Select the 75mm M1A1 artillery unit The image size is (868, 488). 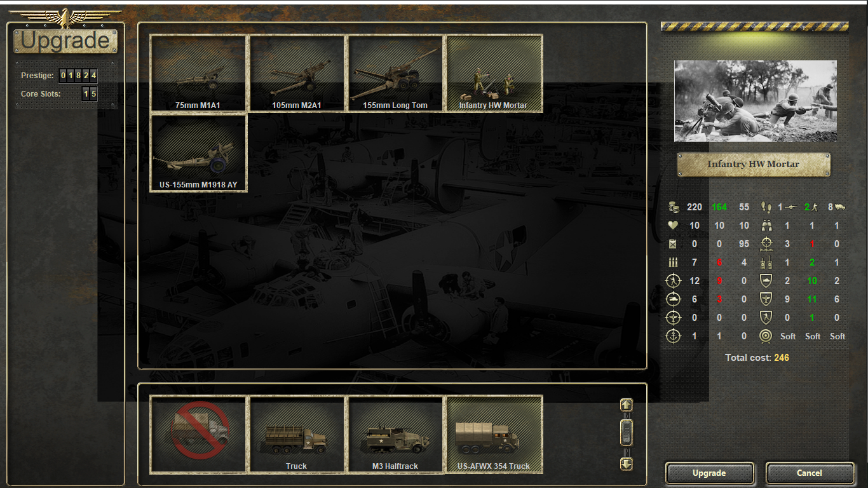click(199, 73)
